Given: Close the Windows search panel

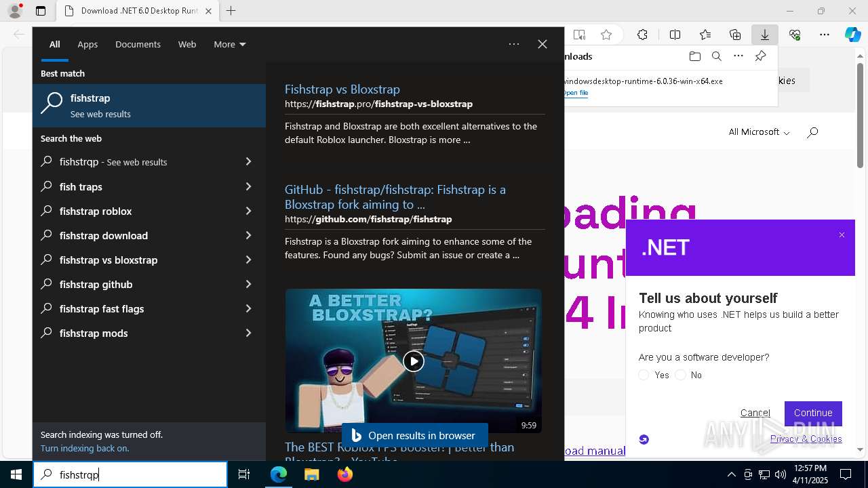Looking at the screenshot, I should (x=542, y=44).
